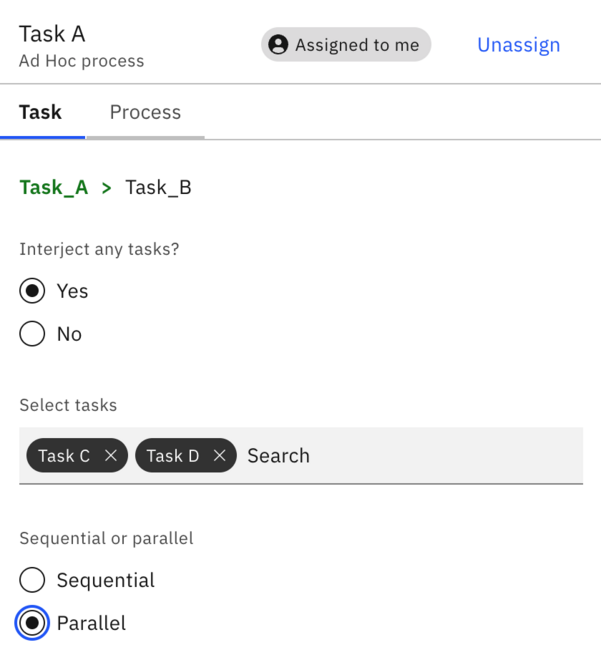
Task: Click the breadcrumb chevron separator icon
Action: [107, 188]
